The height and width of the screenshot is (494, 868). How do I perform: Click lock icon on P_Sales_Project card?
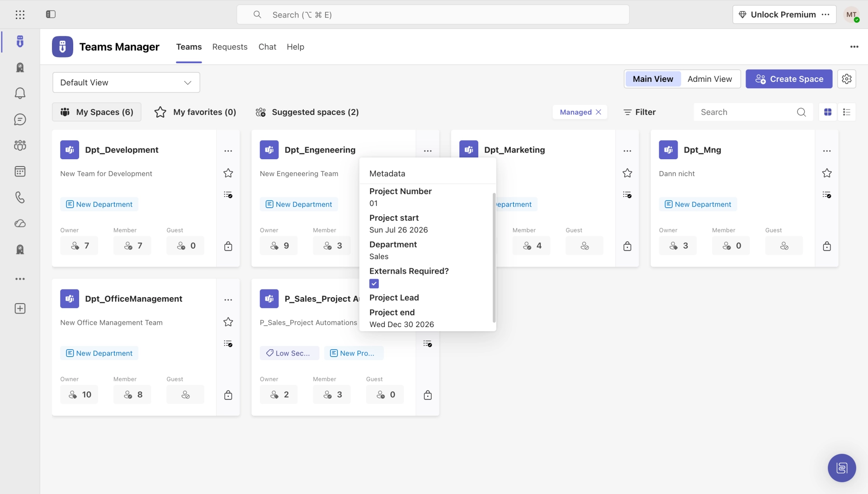pos(428,395)
